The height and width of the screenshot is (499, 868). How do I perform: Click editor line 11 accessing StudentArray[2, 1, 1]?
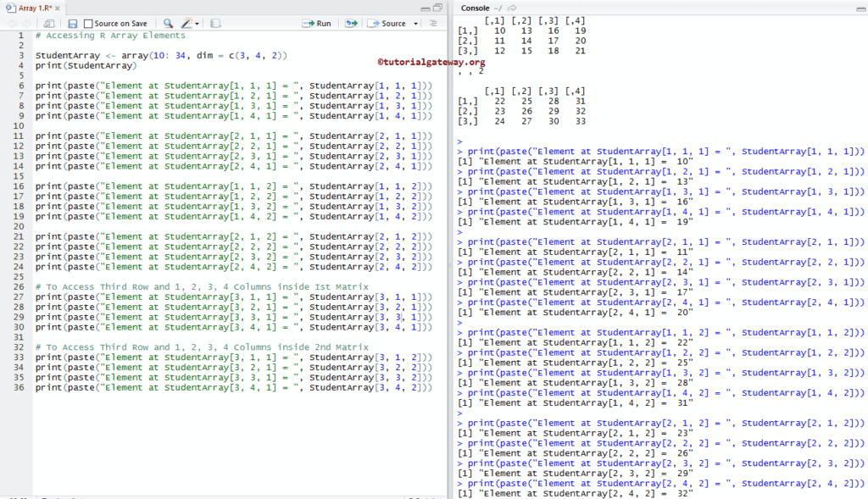[x=234, y=136]
